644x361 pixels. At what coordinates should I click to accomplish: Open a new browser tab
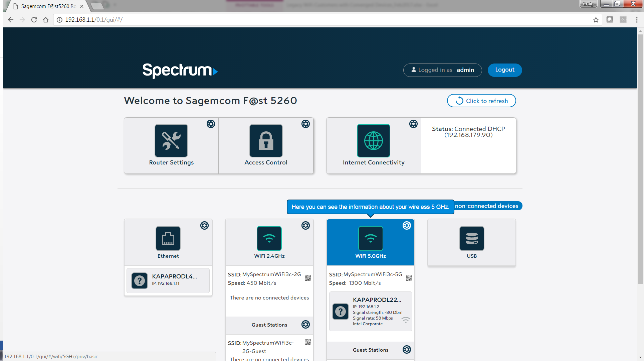point(97,6)
